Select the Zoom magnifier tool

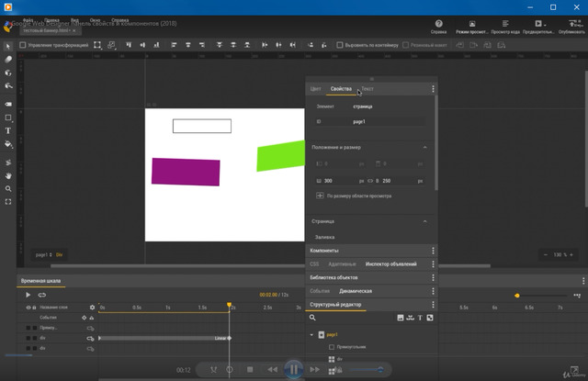[x=8, y=189]
